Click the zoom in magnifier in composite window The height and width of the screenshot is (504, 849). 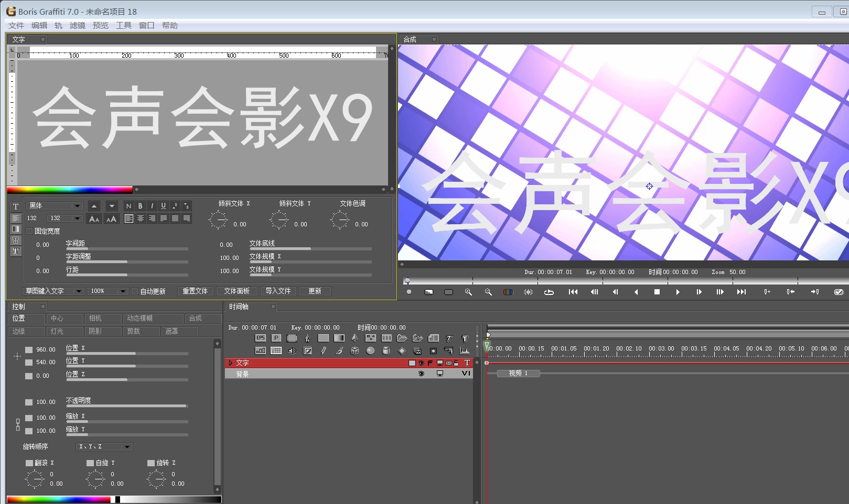tap(468, 292)
